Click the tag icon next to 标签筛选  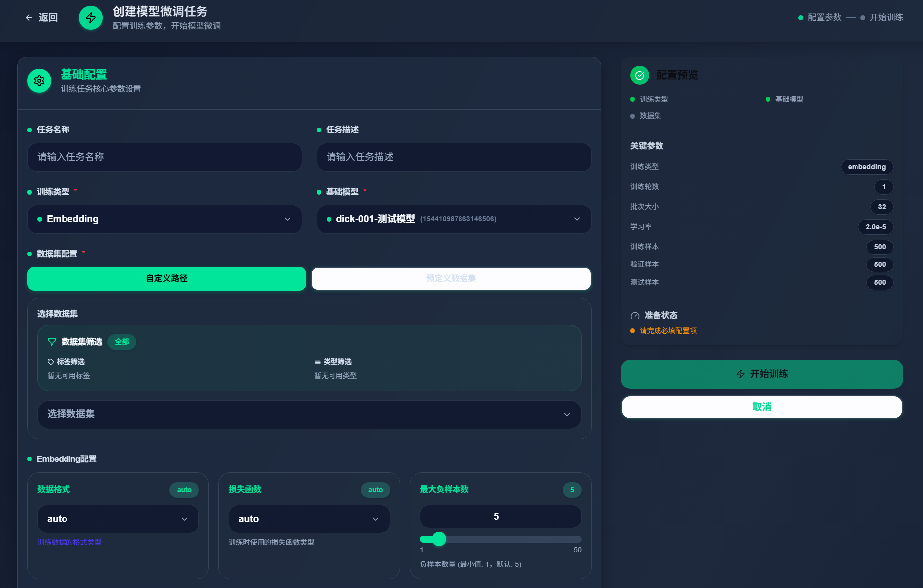pos(50,362)
